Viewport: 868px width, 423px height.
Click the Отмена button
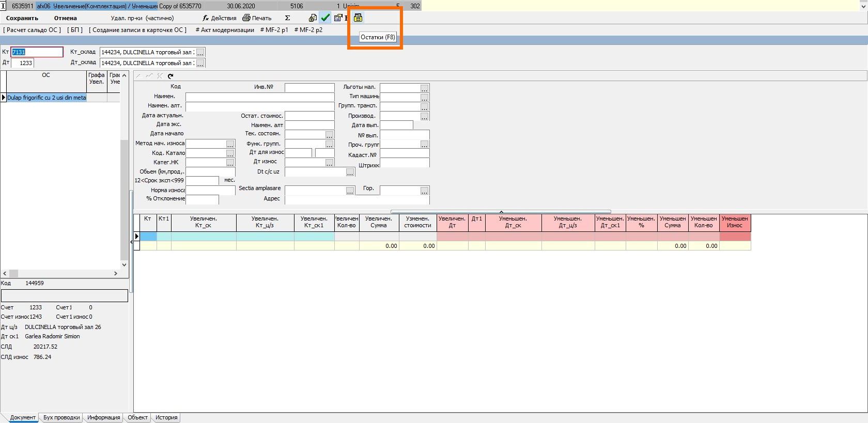click(66, 18)
